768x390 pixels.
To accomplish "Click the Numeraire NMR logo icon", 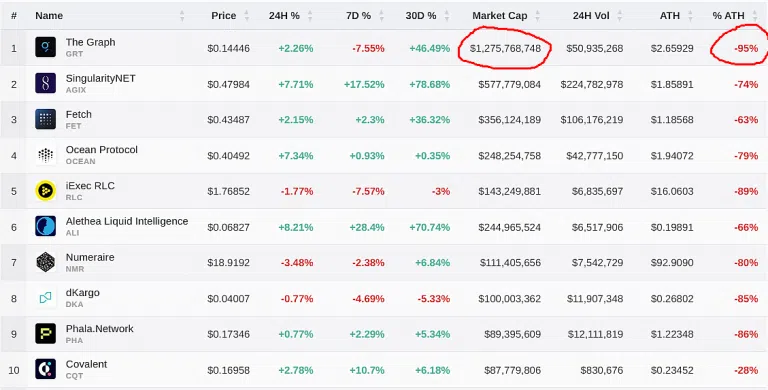I will 46,262.
